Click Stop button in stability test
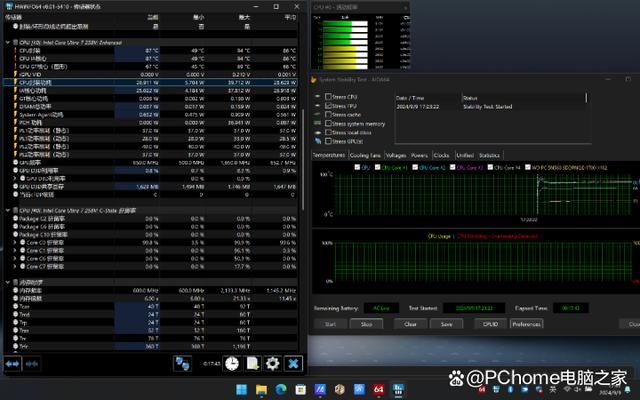This screenshot has width=640, height=400. pos(367,324)
